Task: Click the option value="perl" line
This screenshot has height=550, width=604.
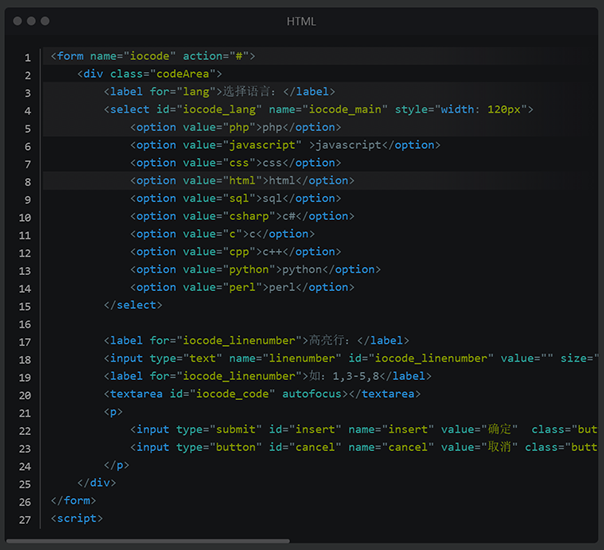Action: 242,287
